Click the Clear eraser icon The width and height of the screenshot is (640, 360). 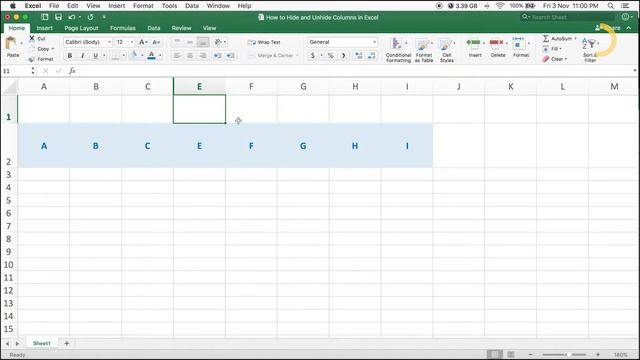(x=546, y=59)
